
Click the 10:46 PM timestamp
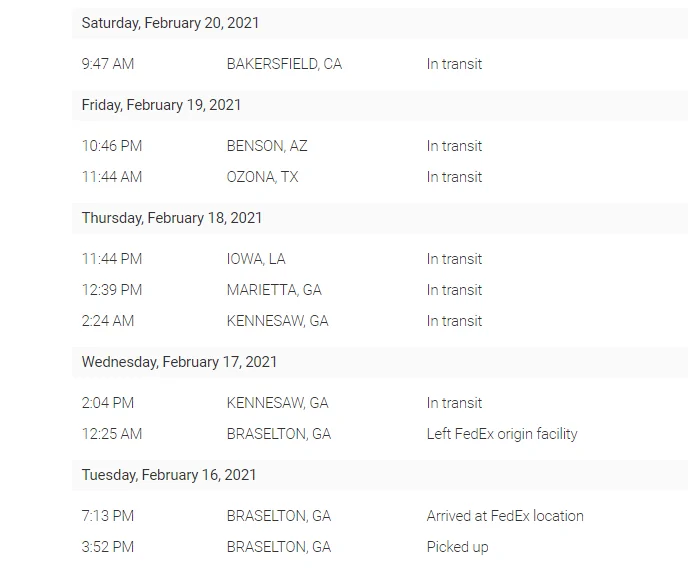click(112, 146)
